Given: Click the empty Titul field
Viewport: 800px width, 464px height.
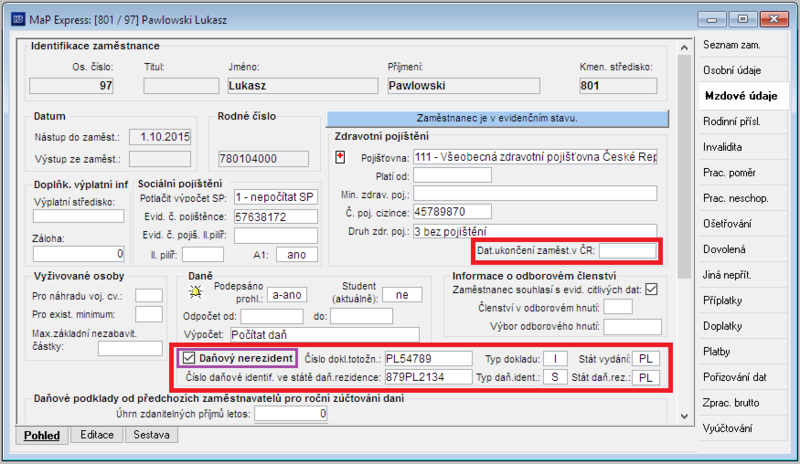Looking at the screenshot, I should (x=181, y=86).
